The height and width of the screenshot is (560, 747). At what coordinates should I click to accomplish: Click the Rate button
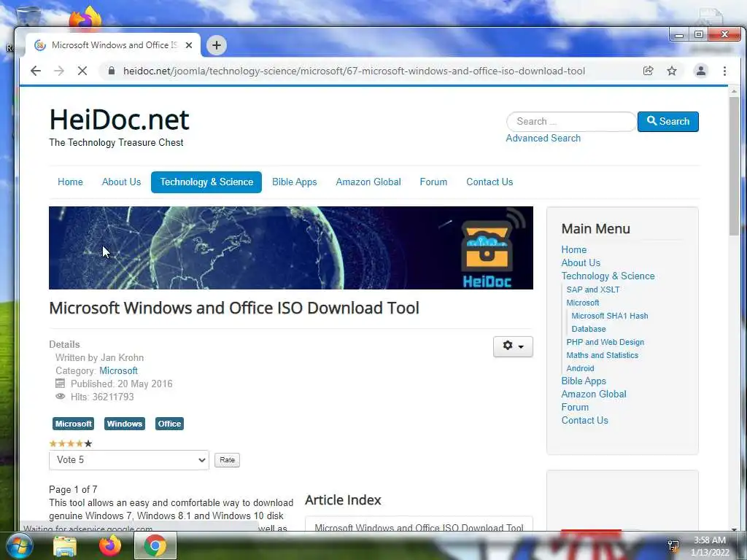point(228,460)
